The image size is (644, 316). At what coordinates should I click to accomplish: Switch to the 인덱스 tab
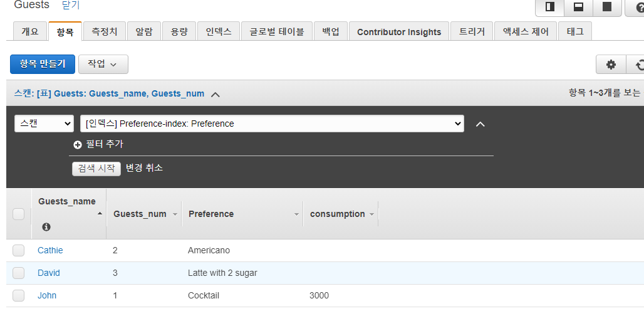click(x=219, y=31)
